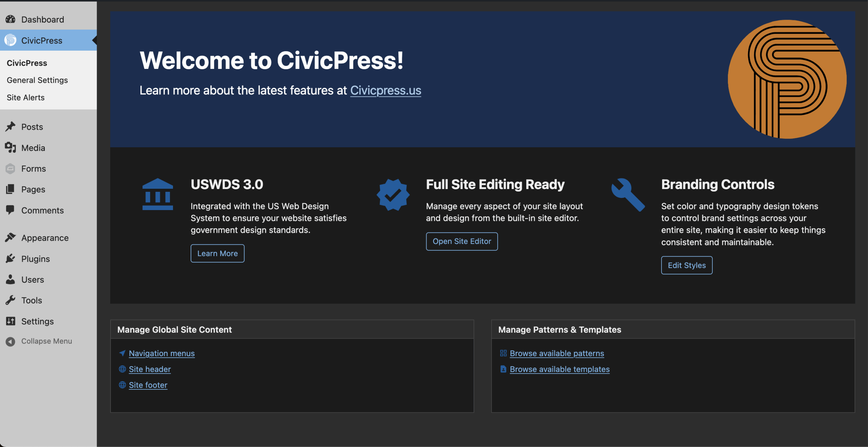Click the CivicPress logo icon in sidebar

click(x=11, y=40)
